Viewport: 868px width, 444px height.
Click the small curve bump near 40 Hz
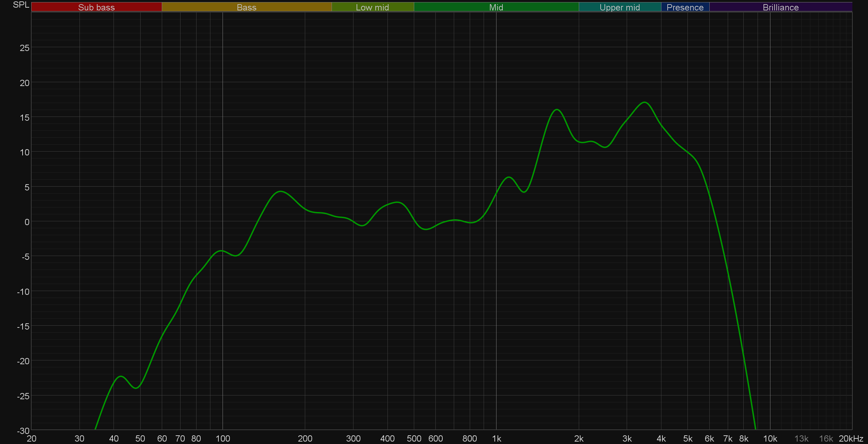point(121,376)
